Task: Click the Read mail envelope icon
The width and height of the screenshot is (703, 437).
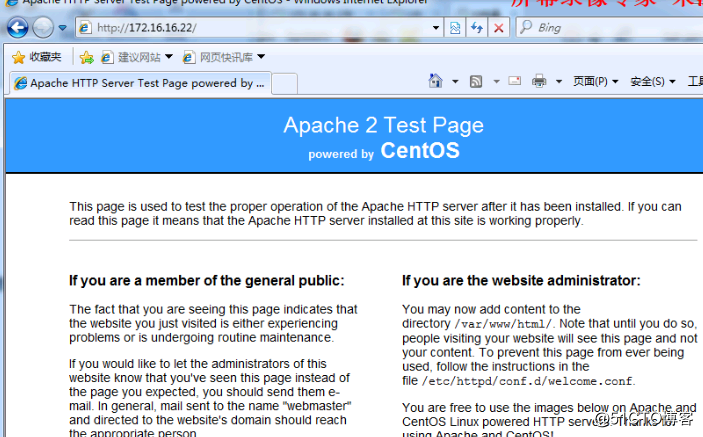Action: 515,81
